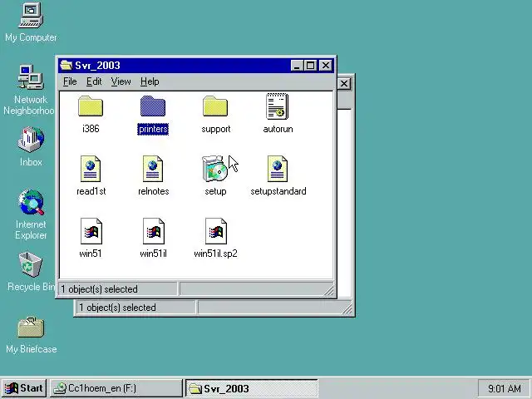Minimize the Svr_2003 window
This screenshot has width=532, height=399.
(297, 65)
